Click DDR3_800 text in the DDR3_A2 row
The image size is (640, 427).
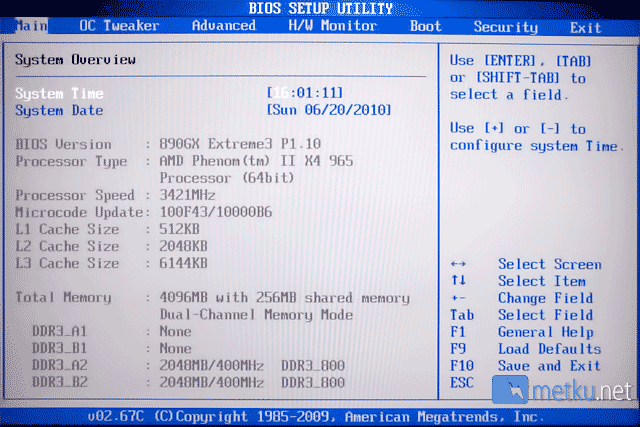[x=313, y=365]
